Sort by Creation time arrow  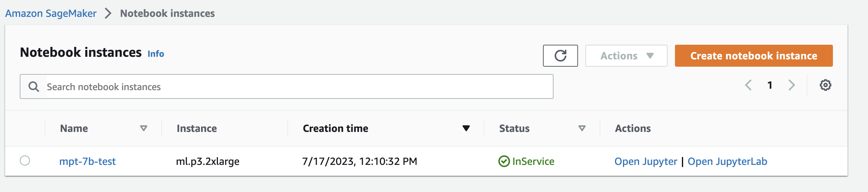(466, 128)
